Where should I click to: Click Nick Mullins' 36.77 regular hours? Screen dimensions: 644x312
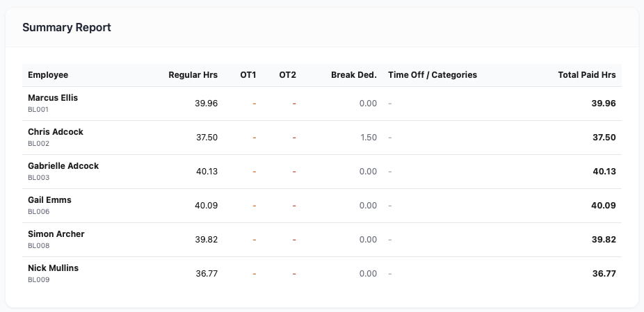pyautogui.click(x=207, y=273)
